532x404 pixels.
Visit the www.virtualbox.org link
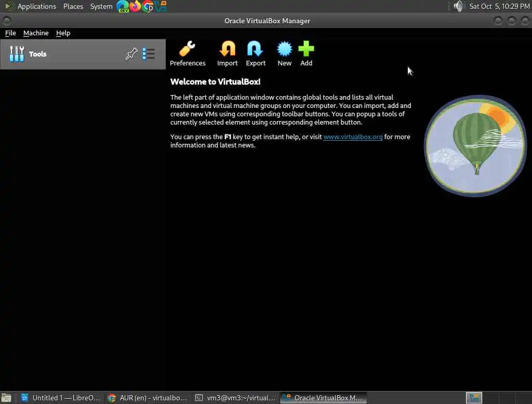[353, 137]
